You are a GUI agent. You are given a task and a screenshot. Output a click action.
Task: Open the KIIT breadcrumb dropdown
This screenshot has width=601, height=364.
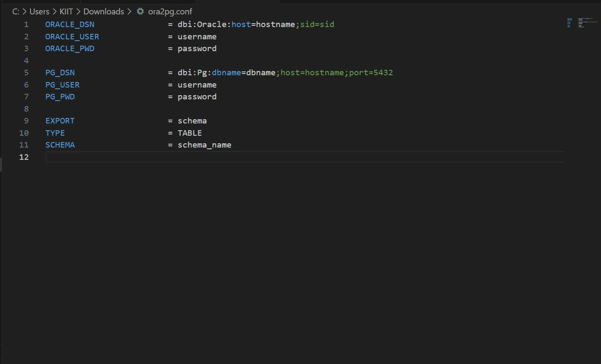click(x=66, y=11)
